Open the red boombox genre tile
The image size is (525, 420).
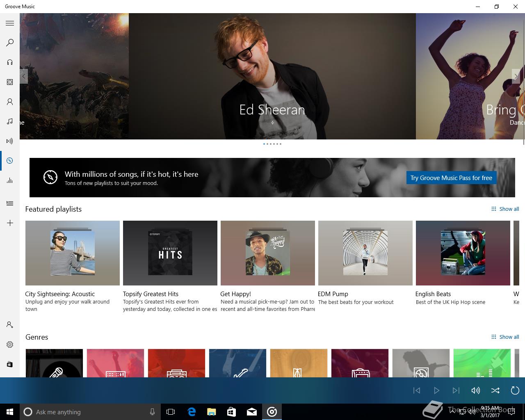[176, 363]
